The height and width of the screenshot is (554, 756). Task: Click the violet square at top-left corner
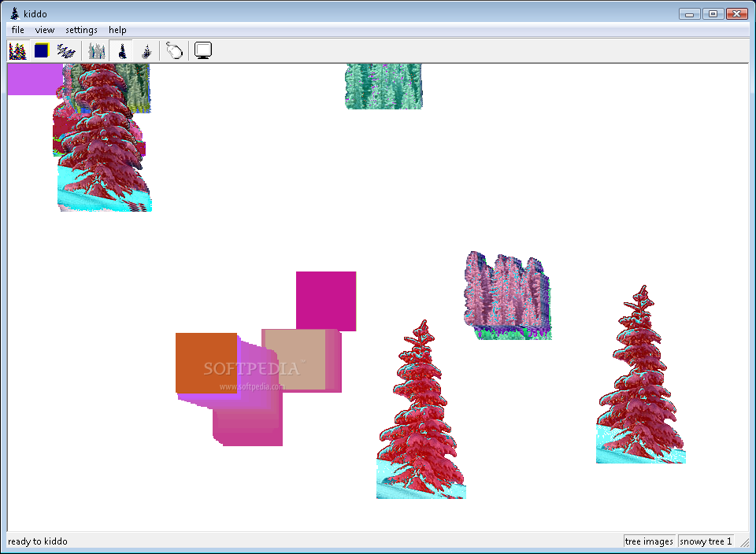pos(35,79)
